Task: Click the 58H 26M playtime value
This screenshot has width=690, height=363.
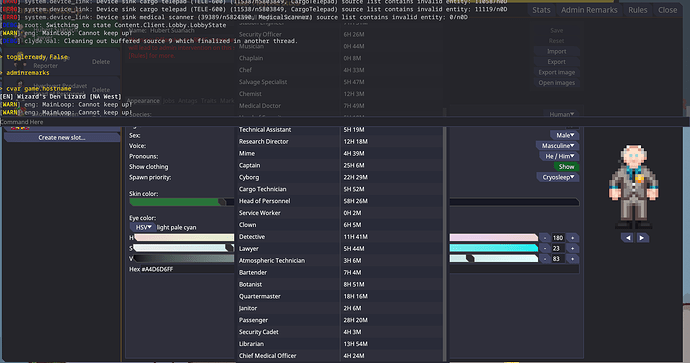Action: coord(356,201)
